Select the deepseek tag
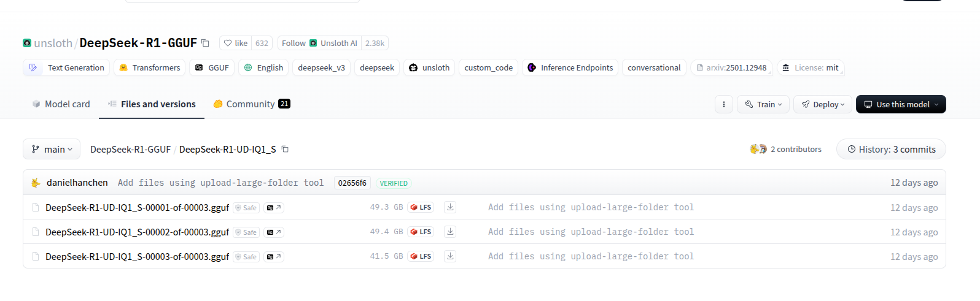This screenshot has height=301, width=980. tap(377, 67)
